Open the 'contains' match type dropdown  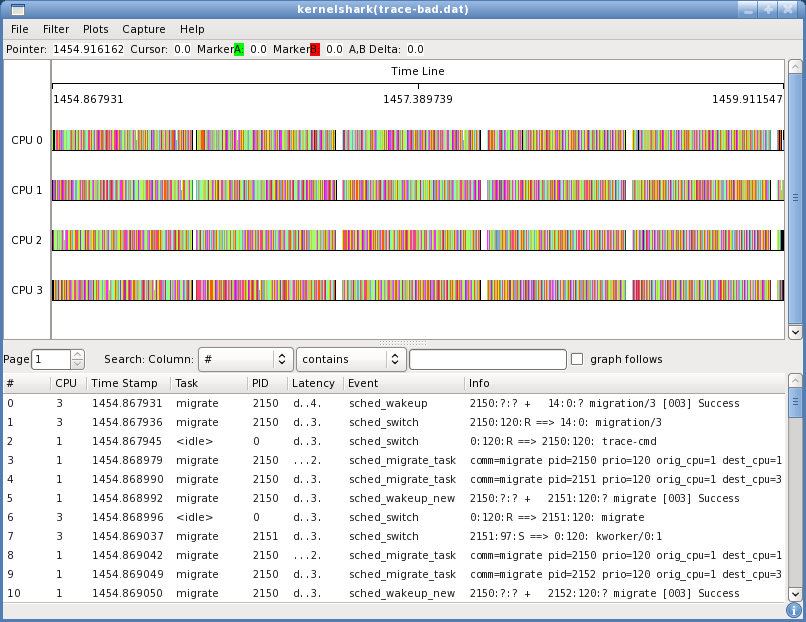351,359
